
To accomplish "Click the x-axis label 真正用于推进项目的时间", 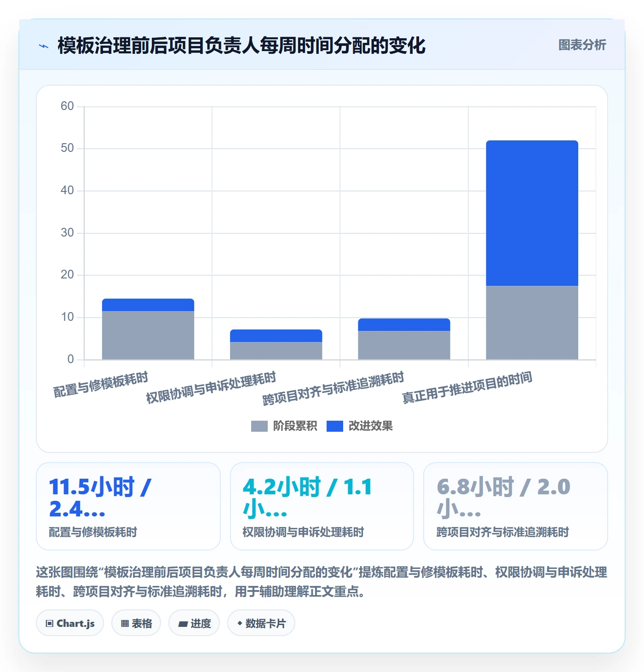I will point(467,387).
